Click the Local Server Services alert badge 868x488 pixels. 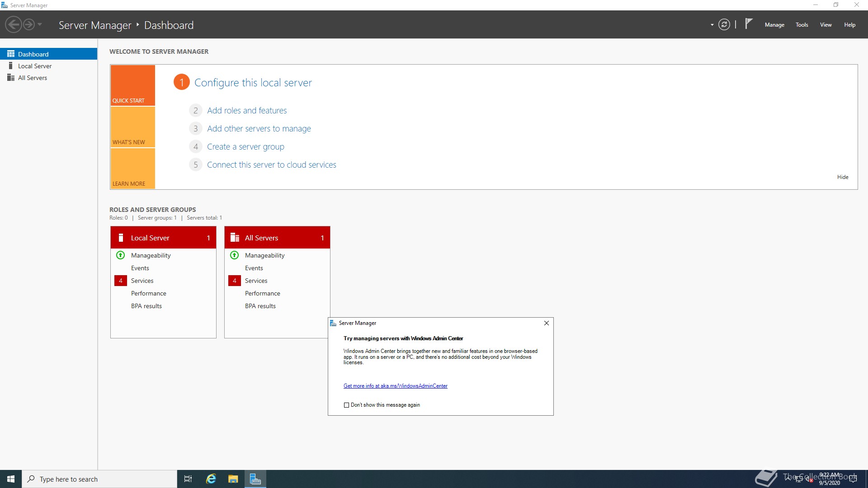coord(121,281)
